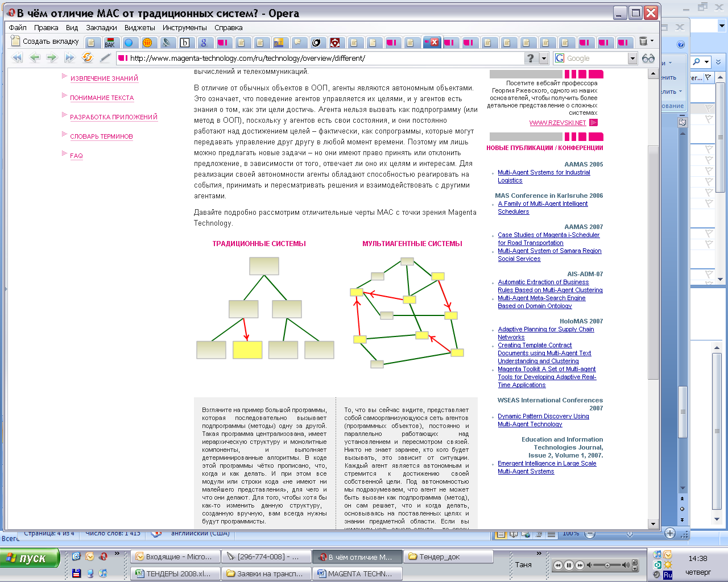This screenshot has width=728, height=582.
Task: Click the Word zoom in plus button
Action: (x=670, y=533)
